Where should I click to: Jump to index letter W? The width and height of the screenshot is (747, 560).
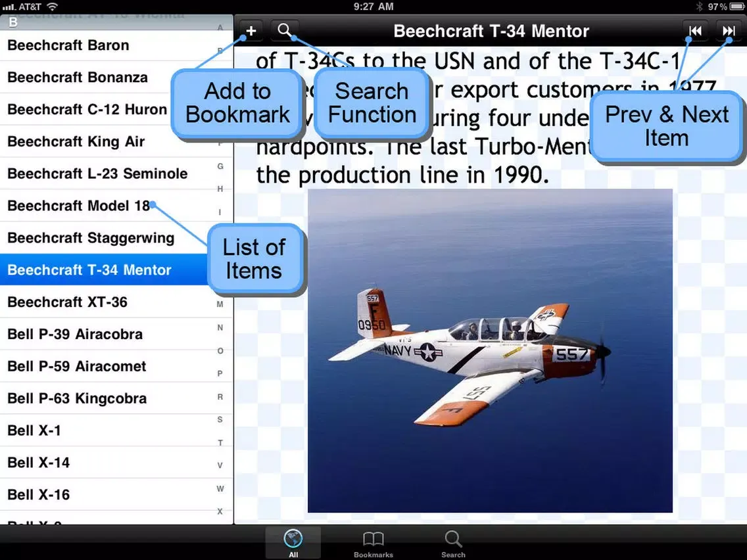[x=220, y=488]
